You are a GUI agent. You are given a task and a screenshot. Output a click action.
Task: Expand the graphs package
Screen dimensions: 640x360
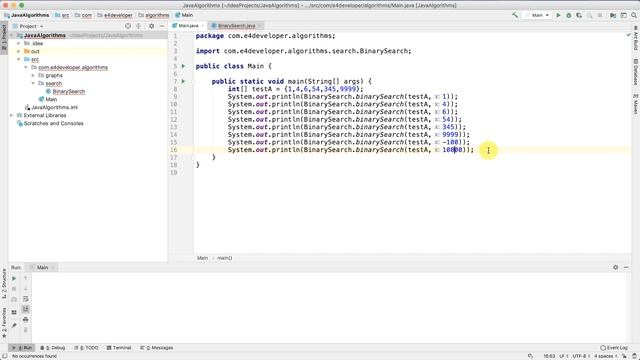click(x=33, y=76)
